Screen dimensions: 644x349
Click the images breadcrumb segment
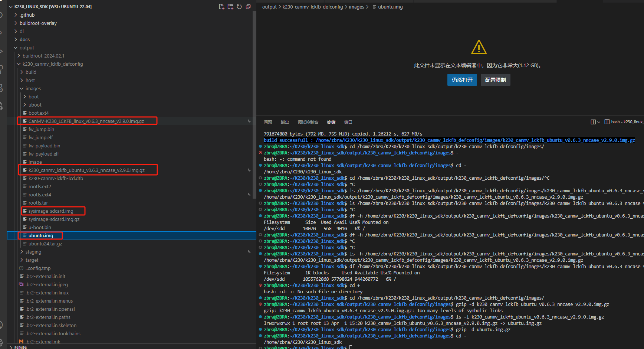click(356, 7)
